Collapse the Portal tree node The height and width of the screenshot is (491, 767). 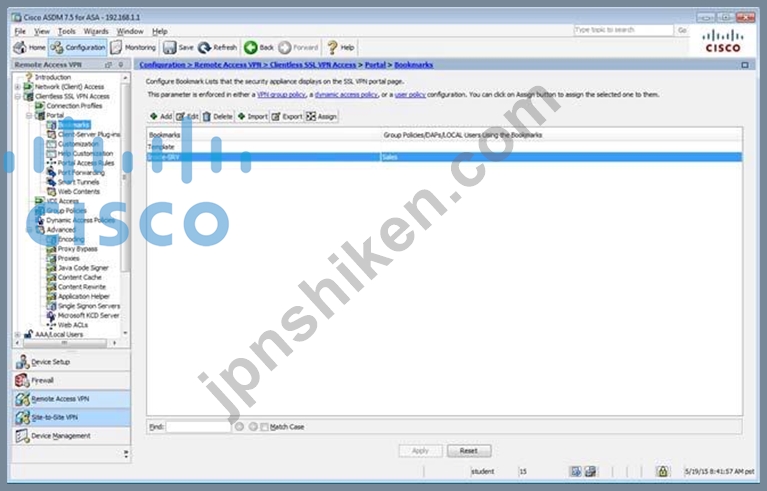click(x=29, y=115)
